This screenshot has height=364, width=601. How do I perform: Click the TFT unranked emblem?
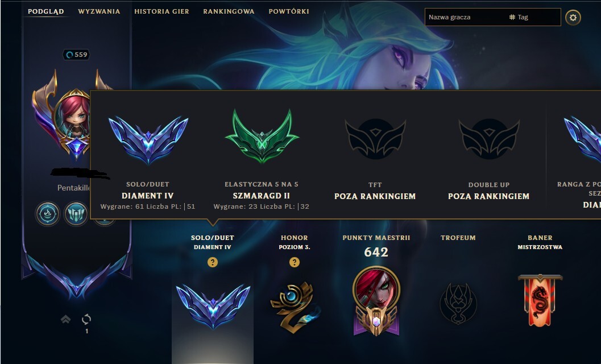[x=375, y=138]
